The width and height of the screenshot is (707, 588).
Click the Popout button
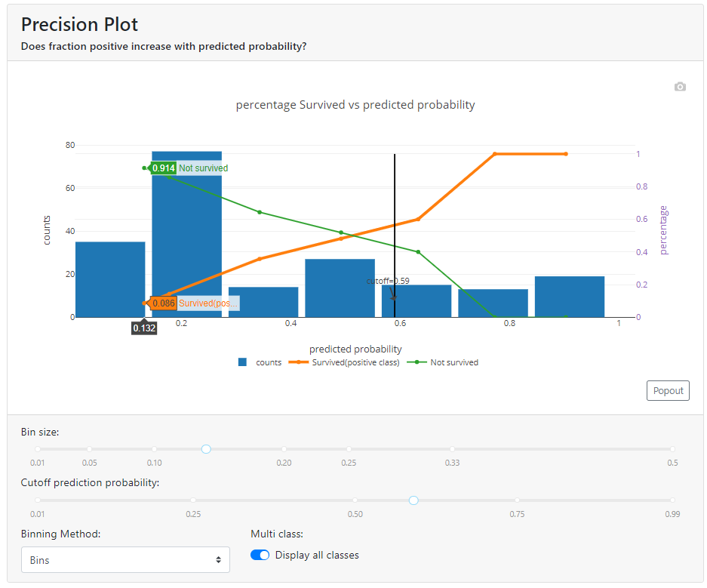667,390
